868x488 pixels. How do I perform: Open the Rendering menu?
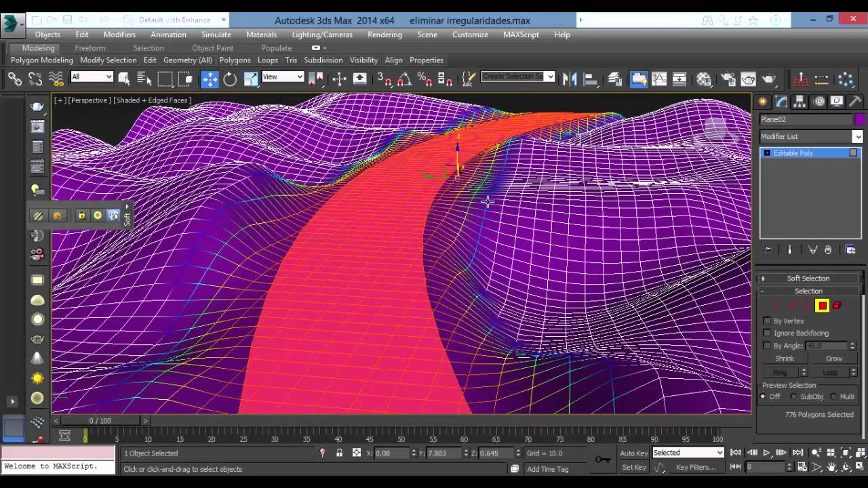pyautogui.click(x=384, y=35)
